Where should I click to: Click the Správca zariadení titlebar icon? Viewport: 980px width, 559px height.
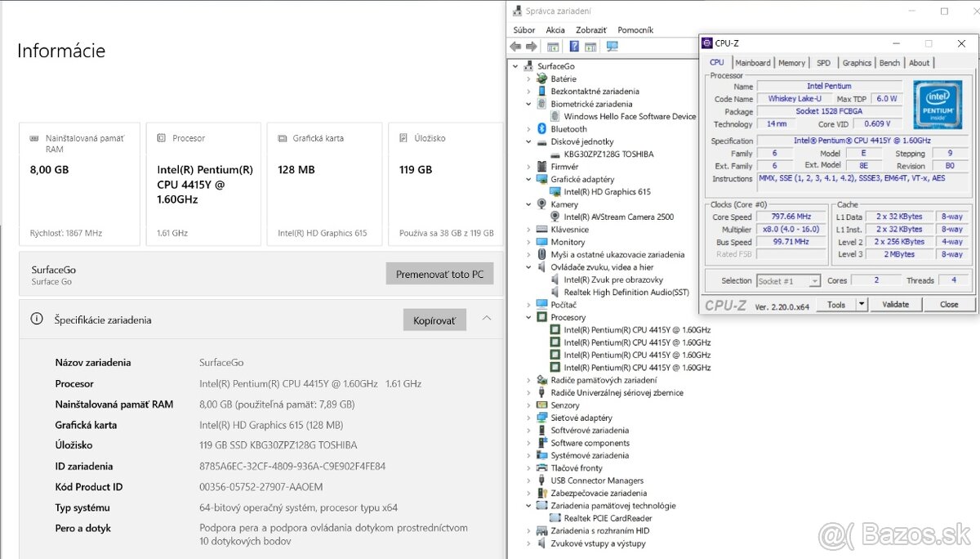[518, 11]
